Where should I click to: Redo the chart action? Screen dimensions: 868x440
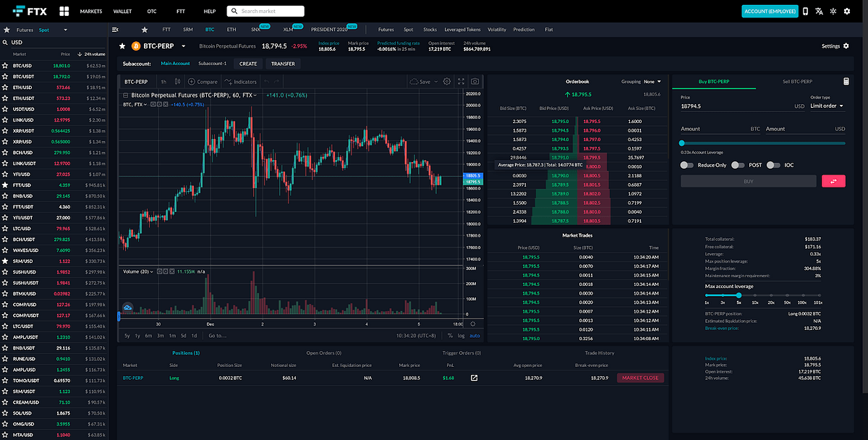point(278,82)
